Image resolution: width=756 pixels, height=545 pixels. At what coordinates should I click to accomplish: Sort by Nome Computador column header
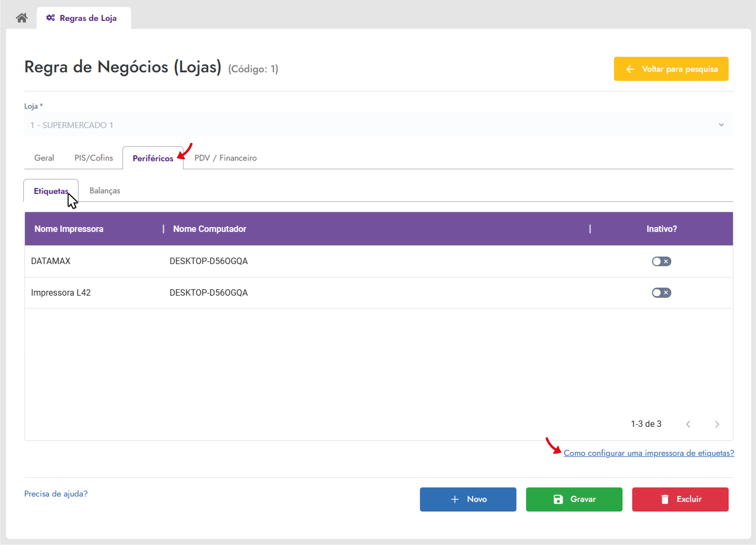click(x=210, y=229)
